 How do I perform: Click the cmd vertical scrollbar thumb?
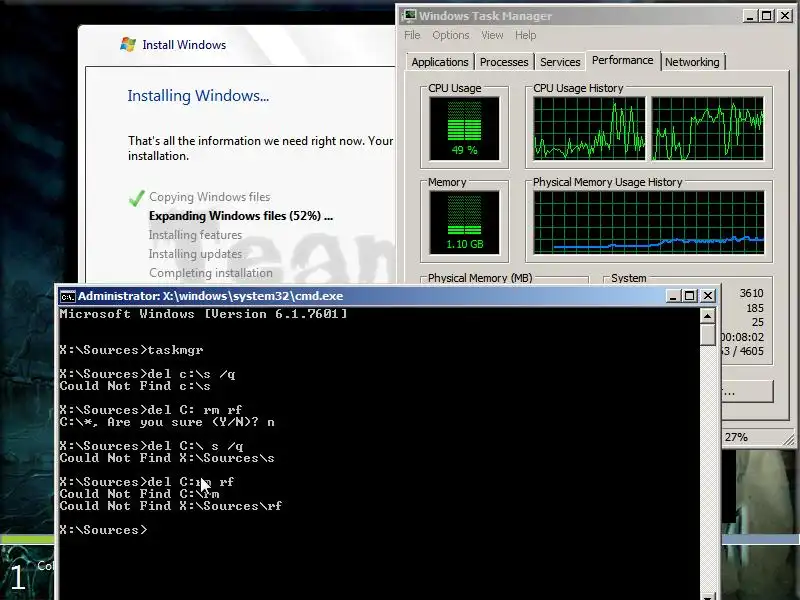click(x=707, y=335)
